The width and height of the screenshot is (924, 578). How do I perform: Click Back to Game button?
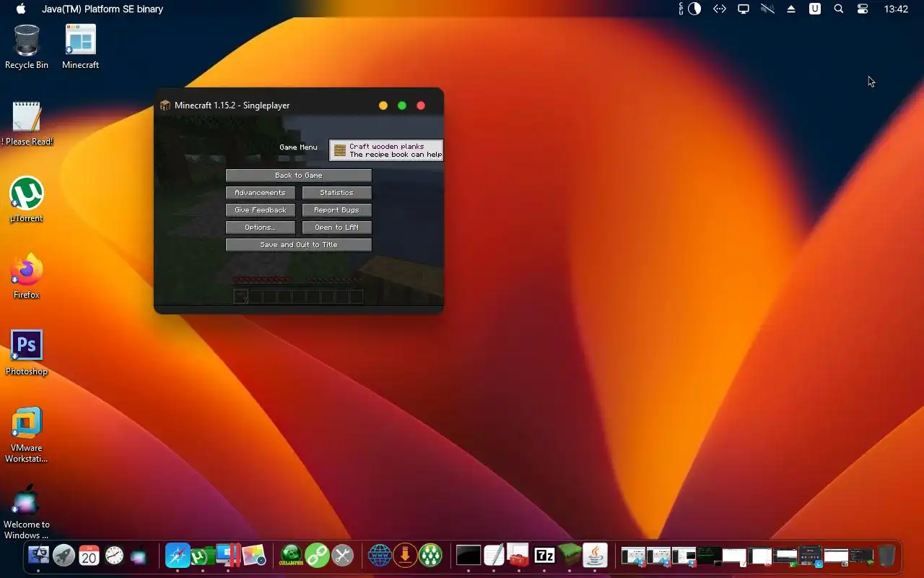click(298, 176)
